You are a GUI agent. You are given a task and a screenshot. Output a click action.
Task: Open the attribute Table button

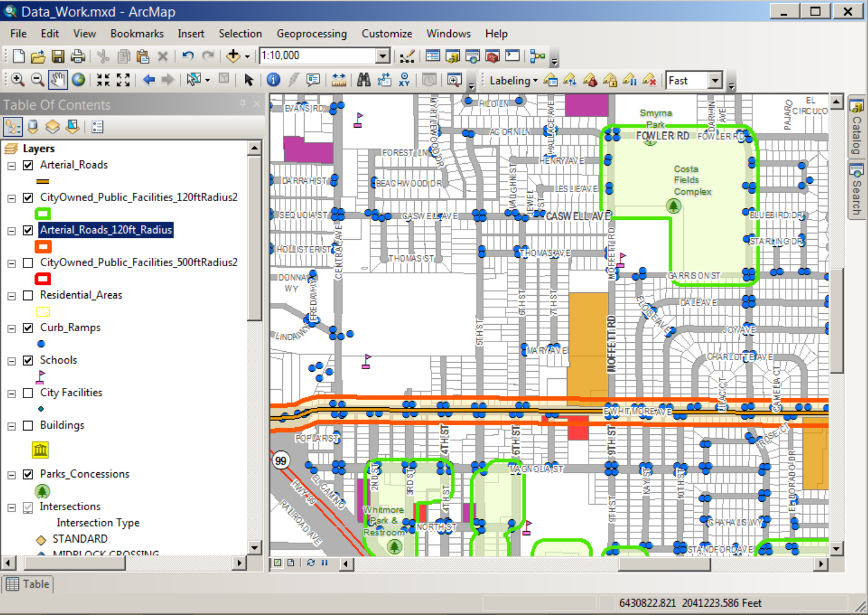28,584
